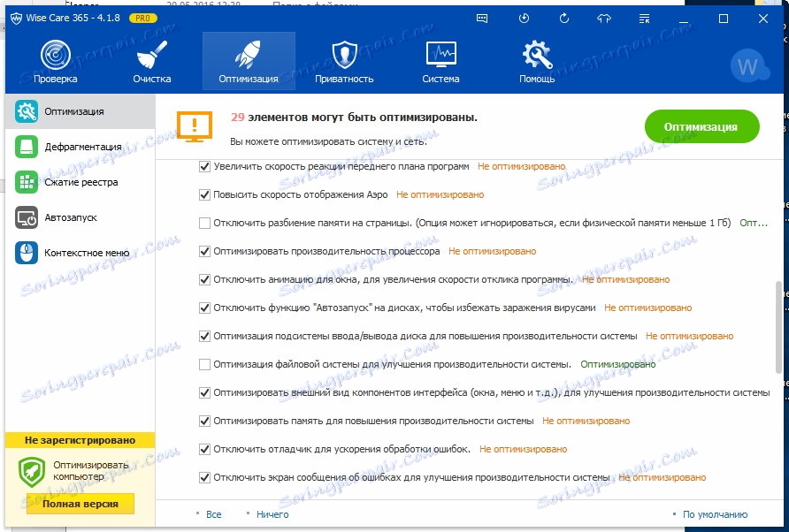Uncheck Оптимизировать производительность процессора
The width and height of the screenshot is (789, 532).
click(x=204, y=251)
